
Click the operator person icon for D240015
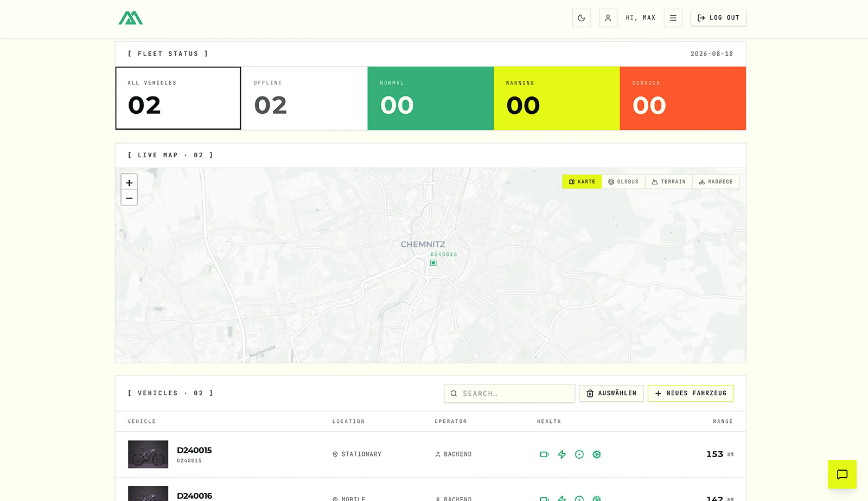pyautogui.click(x=437, y=454)
